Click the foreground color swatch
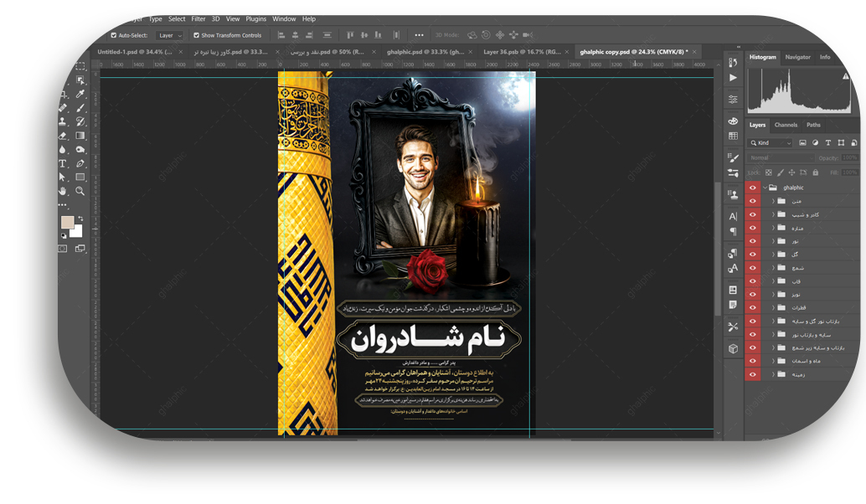 tap(67, 222)
